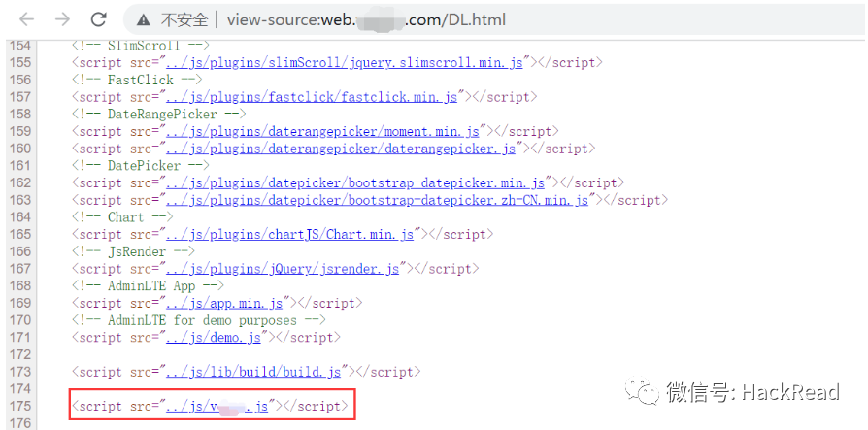Click line number 155
The image size is (868, 430).
[x=20, y=62]
